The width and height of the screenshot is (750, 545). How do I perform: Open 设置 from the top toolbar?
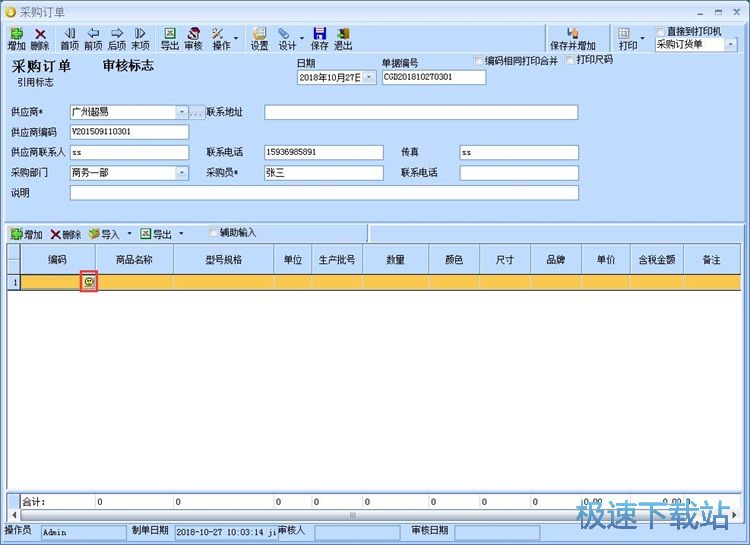tap(260, 39)
